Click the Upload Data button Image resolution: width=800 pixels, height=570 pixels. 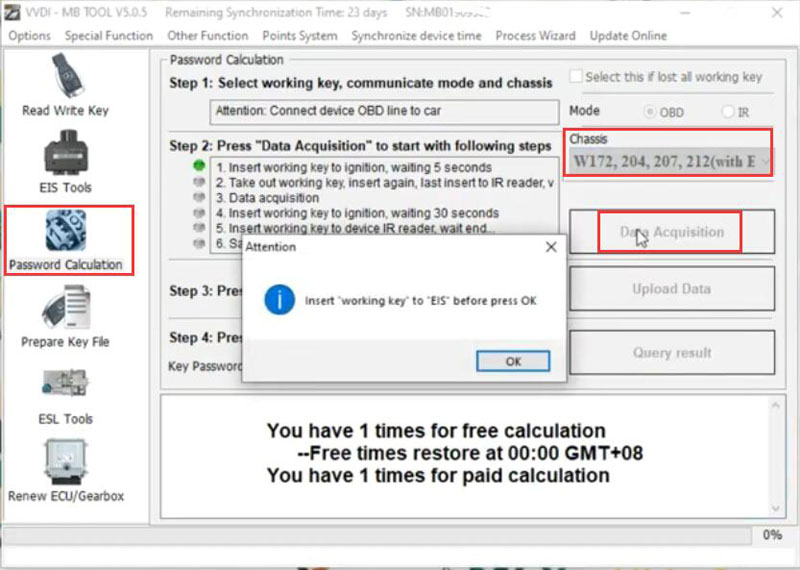(x=672, y=289)
